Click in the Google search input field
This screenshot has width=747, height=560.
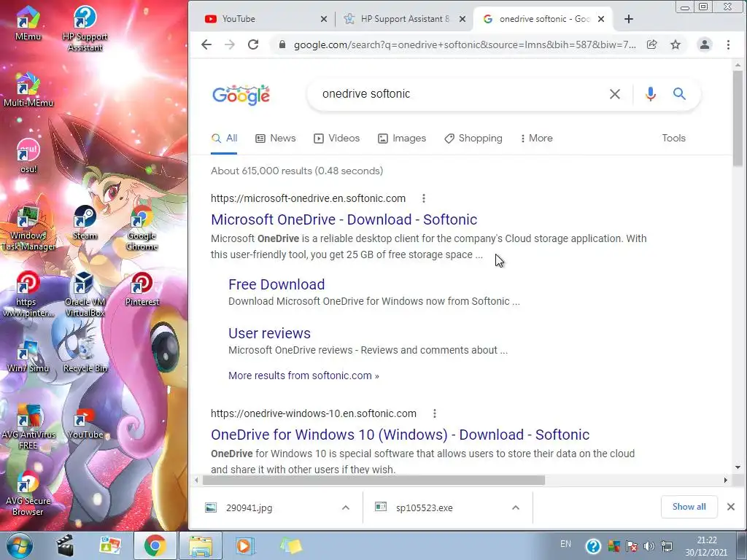pos(457,94)
